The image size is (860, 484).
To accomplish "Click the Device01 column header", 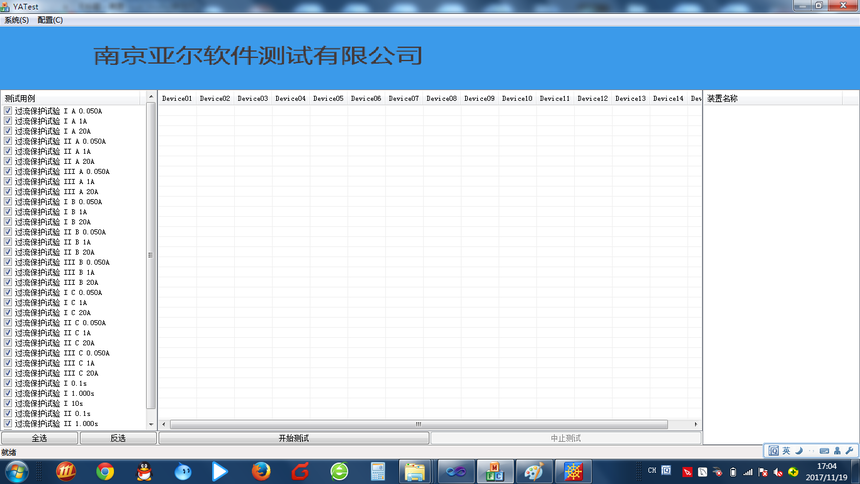I will pyautogui.click(x=177, y=98).
